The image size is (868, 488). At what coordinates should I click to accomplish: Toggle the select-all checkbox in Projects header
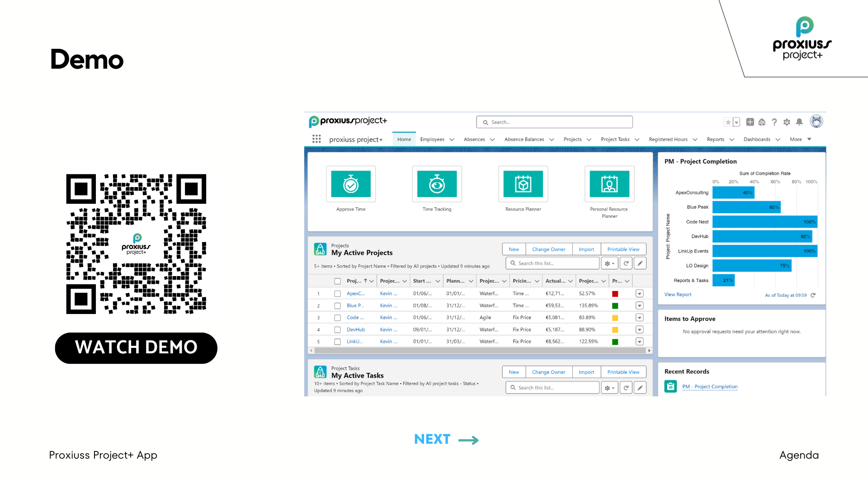[x=337, y=281]
